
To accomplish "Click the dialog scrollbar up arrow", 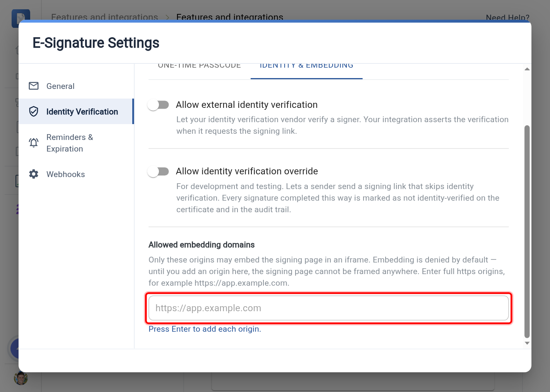I will (x=527, y=69).
